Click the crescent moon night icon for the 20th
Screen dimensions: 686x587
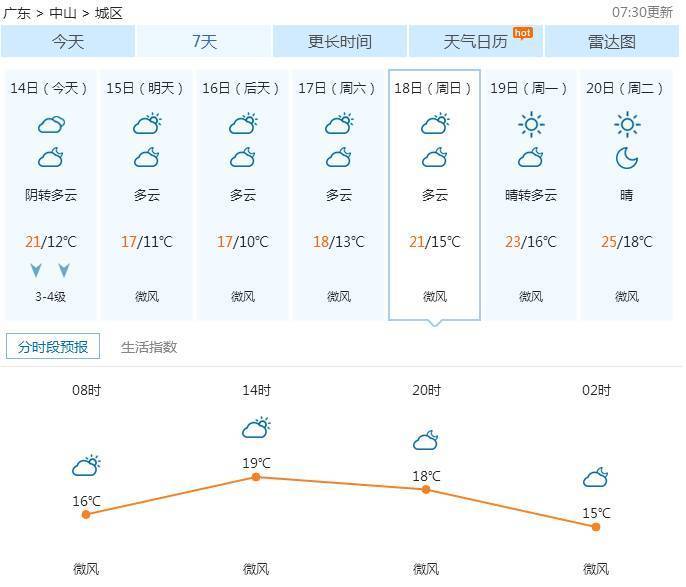pos(627,158)
